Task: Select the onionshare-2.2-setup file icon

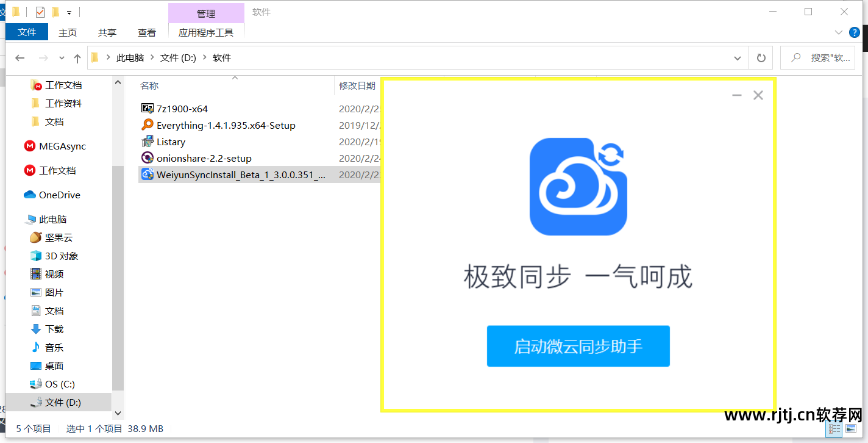Action: 147,158
